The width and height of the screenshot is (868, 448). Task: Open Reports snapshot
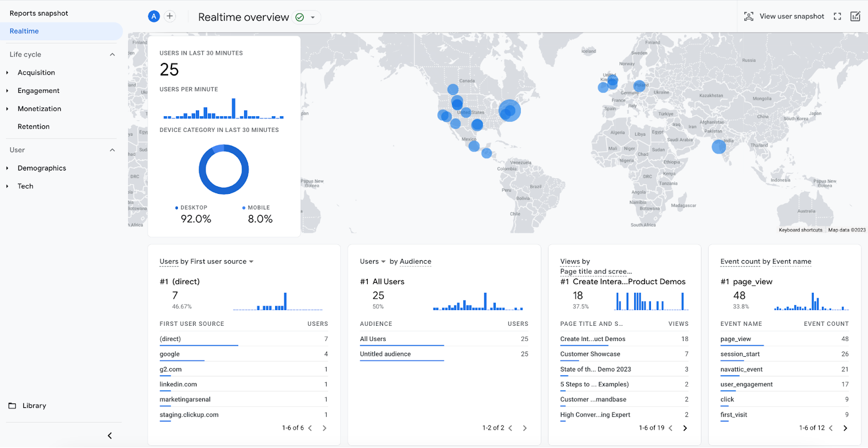coord(39,13)
